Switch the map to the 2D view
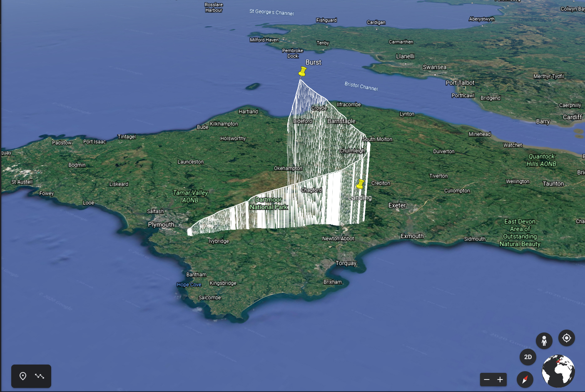The width and height of the screenshot is (585, 392). [528, 357]
